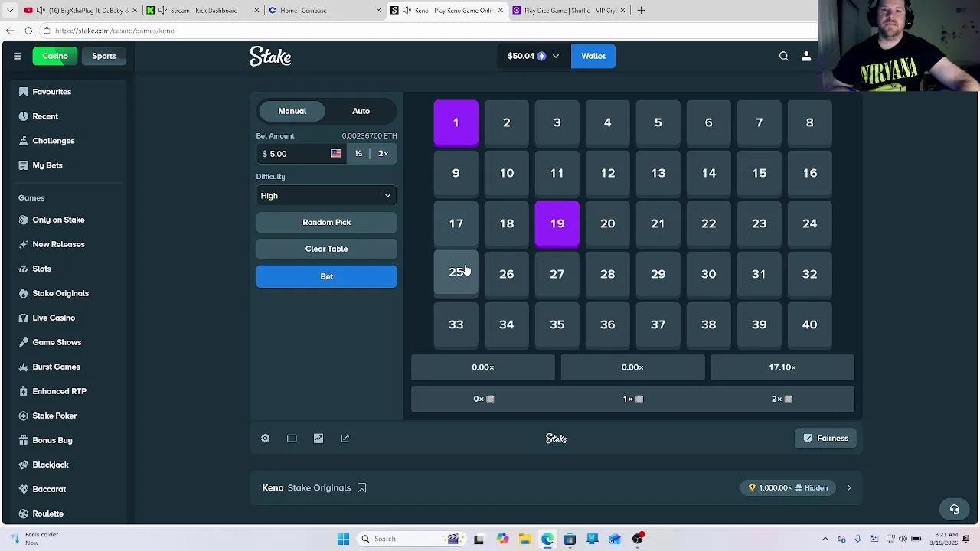Open the Difficulty dropdown set to High
The image size is (980, 551).
[x=326, y=196]
